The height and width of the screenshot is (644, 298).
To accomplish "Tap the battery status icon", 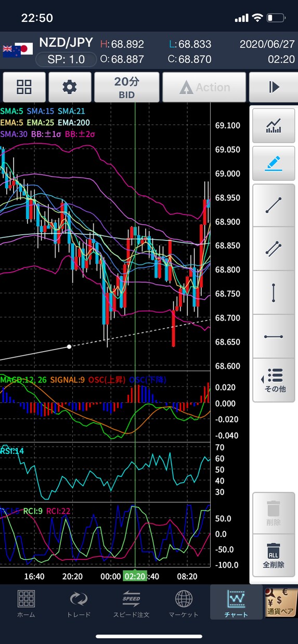I will (276, 18).
